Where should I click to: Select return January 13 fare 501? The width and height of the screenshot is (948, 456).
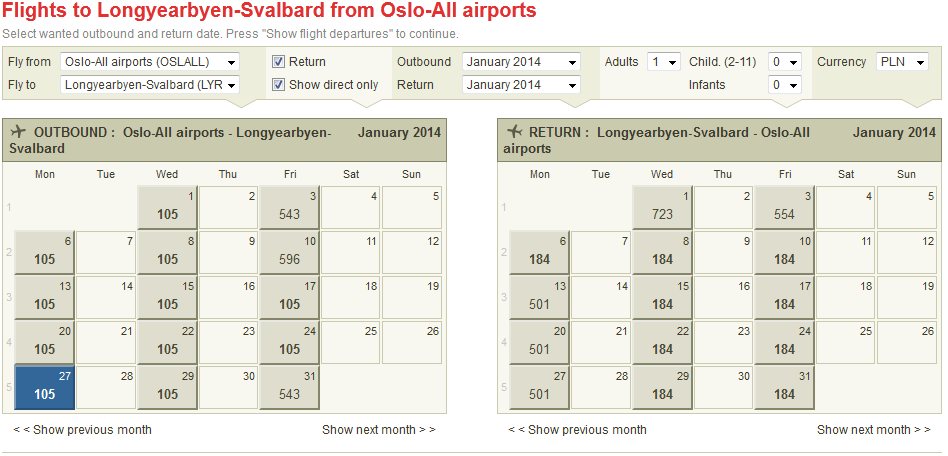pyautogui.click(x=540, y=298)
